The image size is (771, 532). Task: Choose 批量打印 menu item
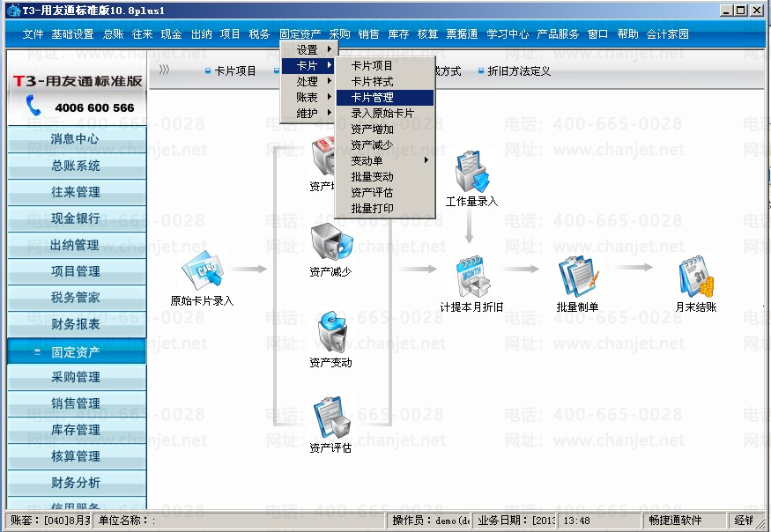point(384,208)
